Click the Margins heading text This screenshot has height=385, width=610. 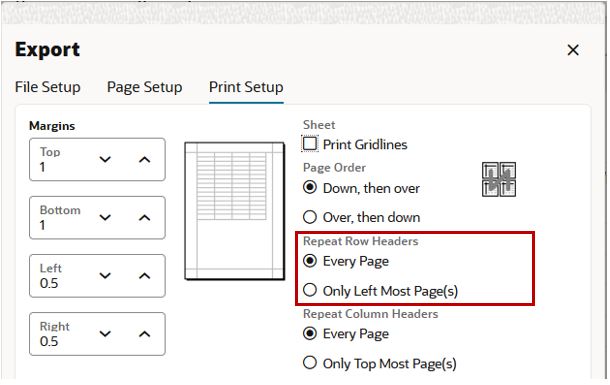point(52,126)
